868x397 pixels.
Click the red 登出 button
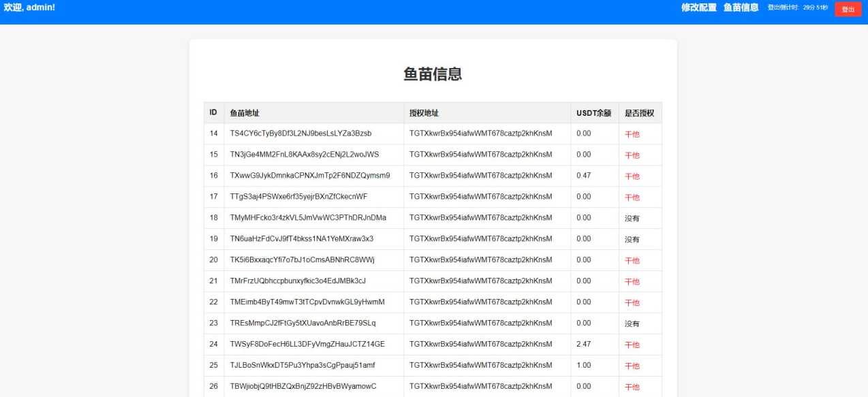pos(848,10)
